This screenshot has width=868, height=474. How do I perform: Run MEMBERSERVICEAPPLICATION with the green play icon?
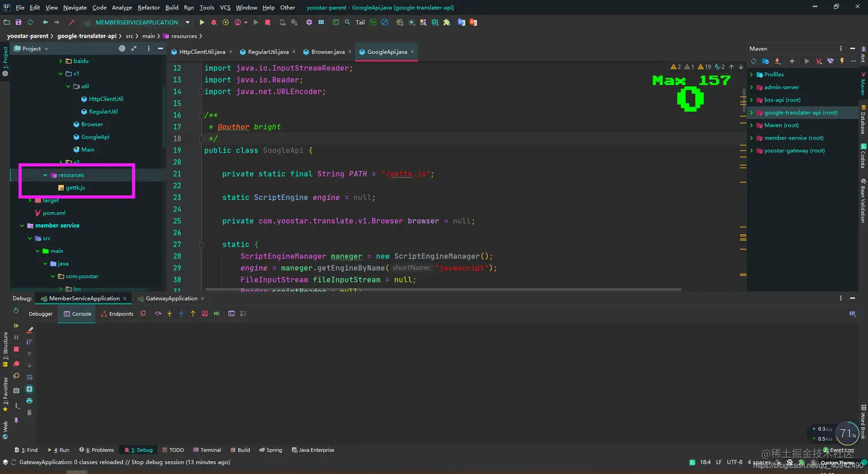click(x=201, y=22)
